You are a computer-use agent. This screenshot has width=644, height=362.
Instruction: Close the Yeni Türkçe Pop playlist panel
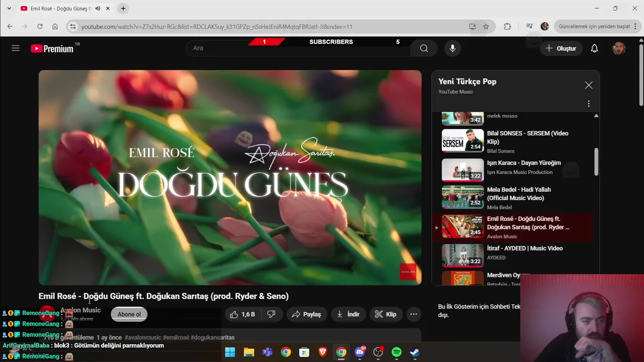(x=589, y=85)
